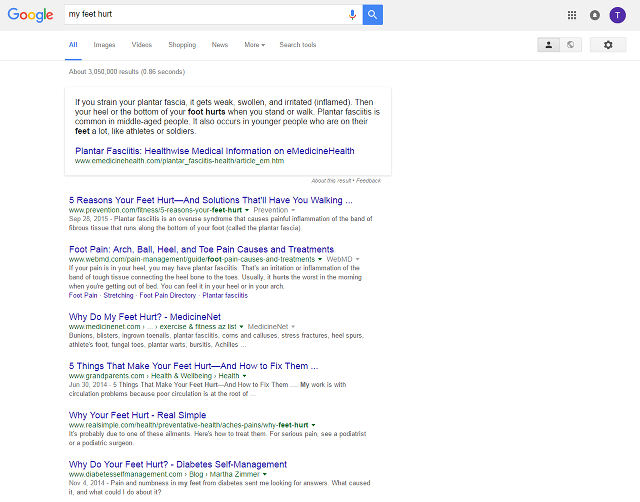Open the settings gear options

[x=608, y=45]
